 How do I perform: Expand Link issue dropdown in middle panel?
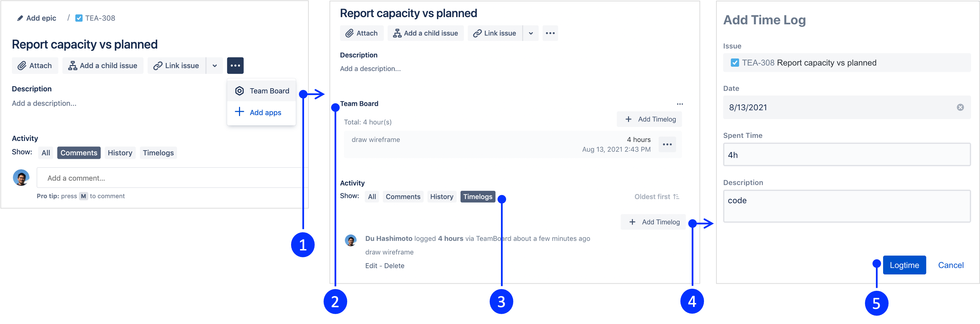pos(530,33)
